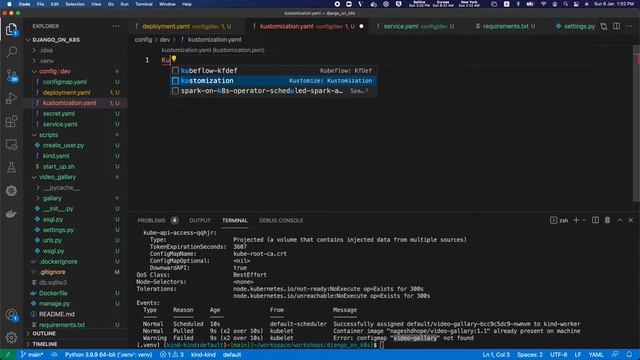Image resolution: width=640 pixels, height=360 pixels.
Task: Expand the venv folder
Action: point(34,61)
